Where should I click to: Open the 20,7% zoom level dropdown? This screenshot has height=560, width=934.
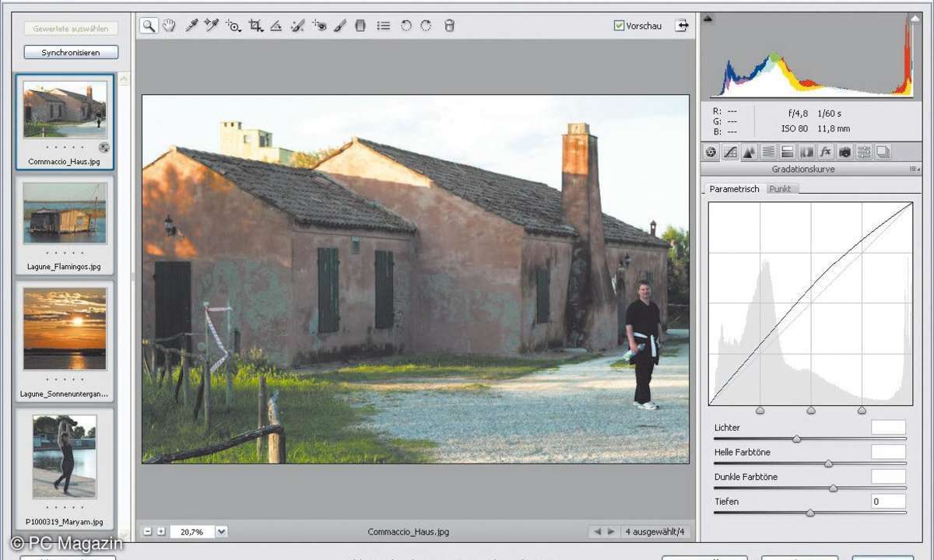point(222,532)
